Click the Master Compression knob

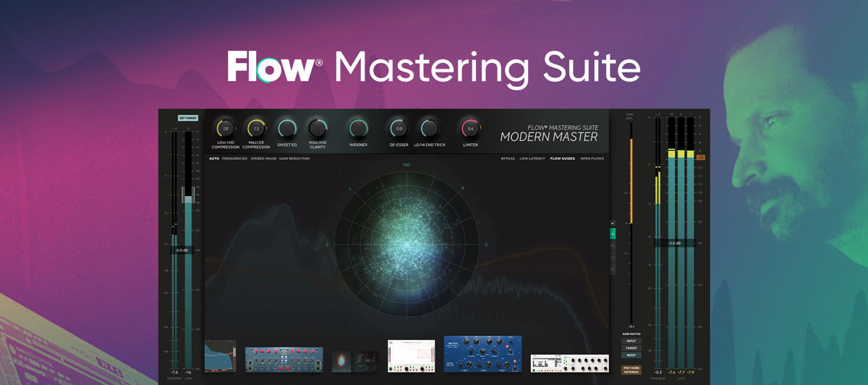(x=256, y=129)
